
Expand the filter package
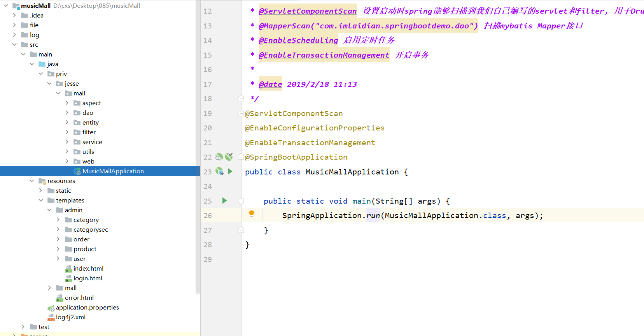click(67, 132)
